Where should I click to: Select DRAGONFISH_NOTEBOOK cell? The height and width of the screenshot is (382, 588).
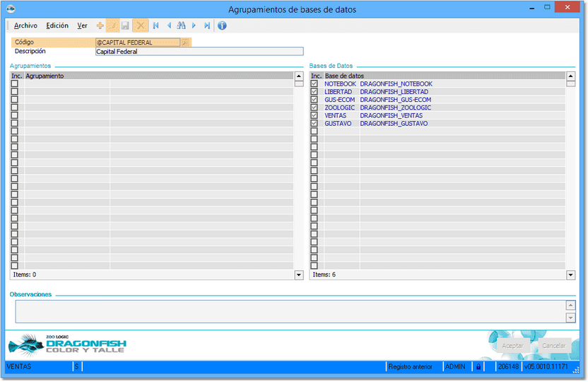tap(396, 83)
